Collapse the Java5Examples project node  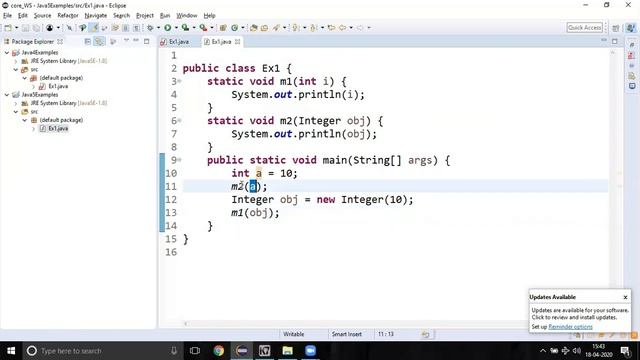pos(7,95)
